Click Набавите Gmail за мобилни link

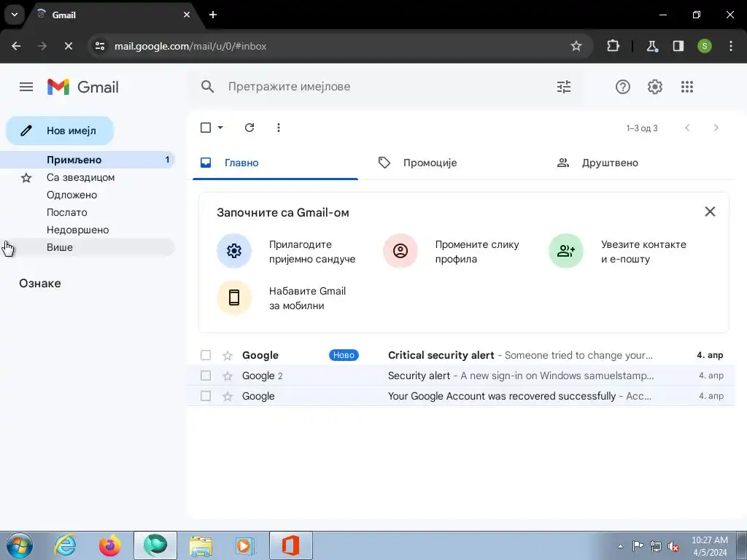[x=307, y=298]
